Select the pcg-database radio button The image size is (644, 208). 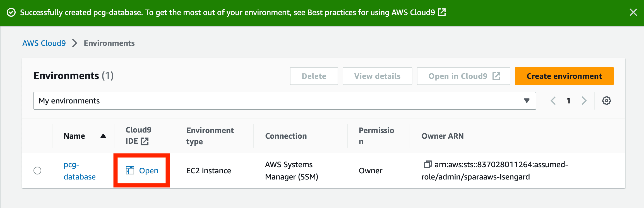37,171
